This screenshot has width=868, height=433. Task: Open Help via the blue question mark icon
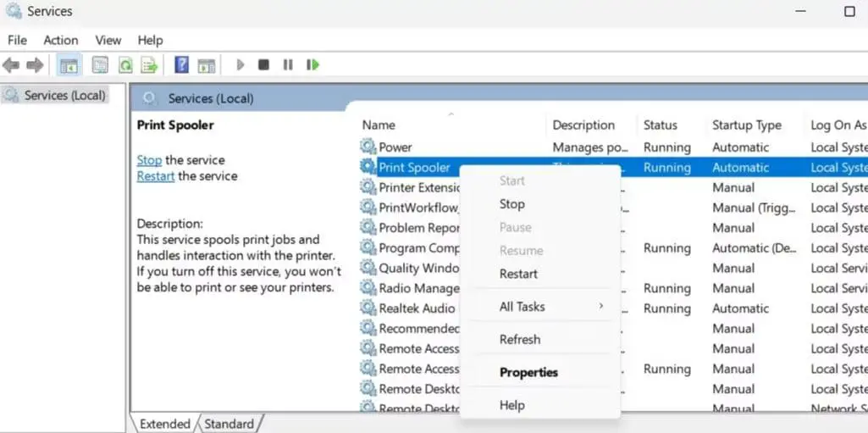181,65
